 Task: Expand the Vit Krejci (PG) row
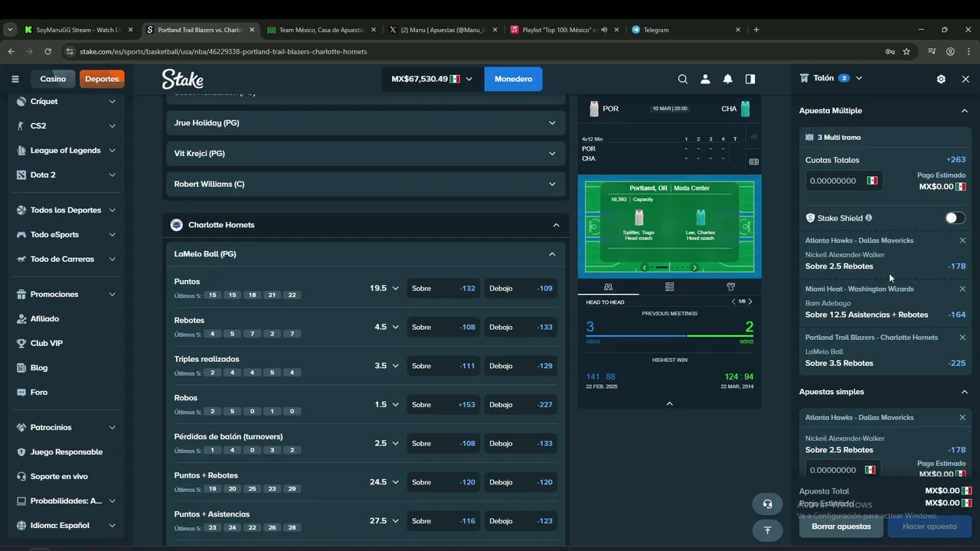(x=365, y=153)
